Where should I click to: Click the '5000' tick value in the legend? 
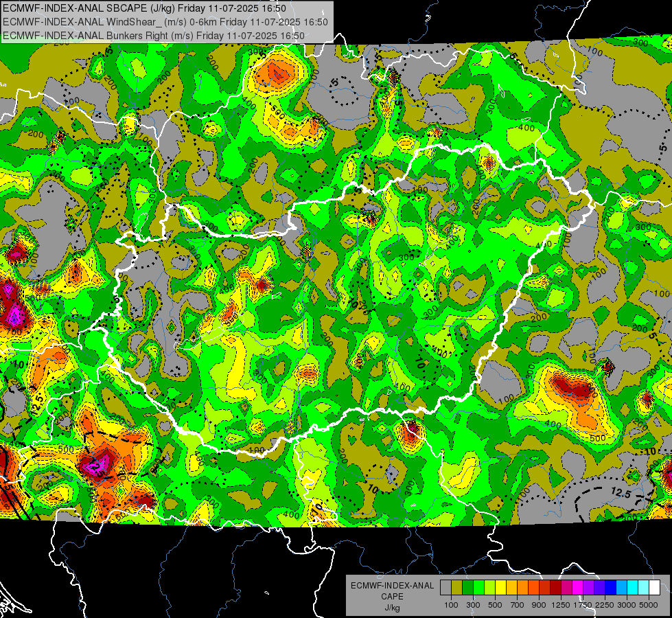coord(649,605)
